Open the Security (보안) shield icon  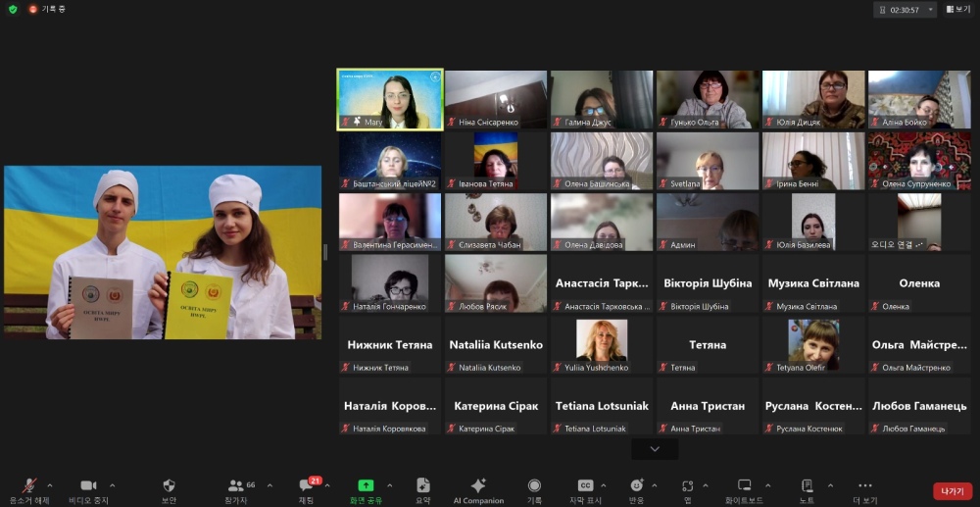(169, 486)
